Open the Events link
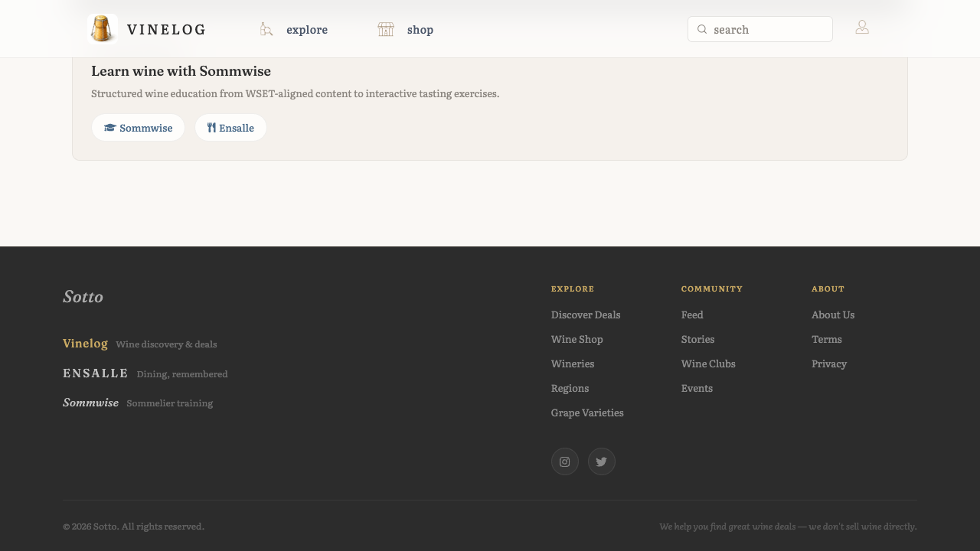980x551 pixels. 697,388
